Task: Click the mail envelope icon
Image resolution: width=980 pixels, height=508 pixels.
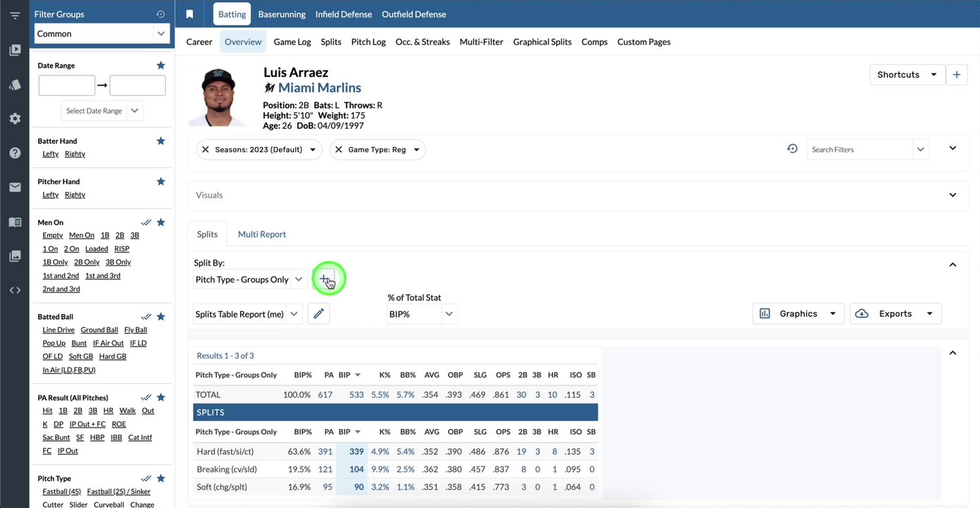Action: (15, 187)
